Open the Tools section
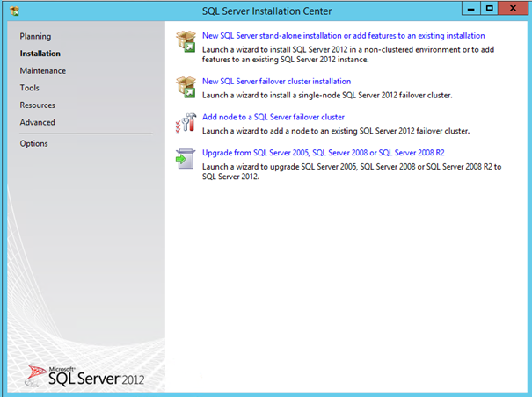This screenshot has width=532, height=397. [x=29, y=88]
